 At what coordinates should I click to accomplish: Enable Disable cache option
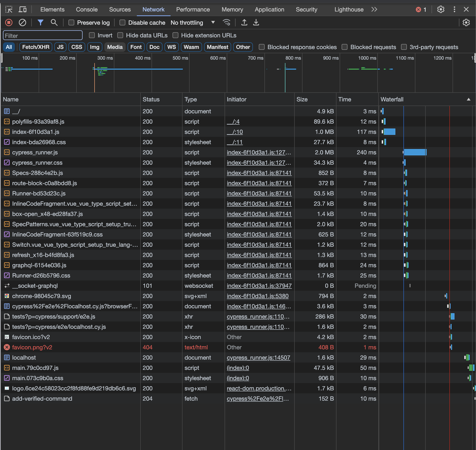[122, 22]
